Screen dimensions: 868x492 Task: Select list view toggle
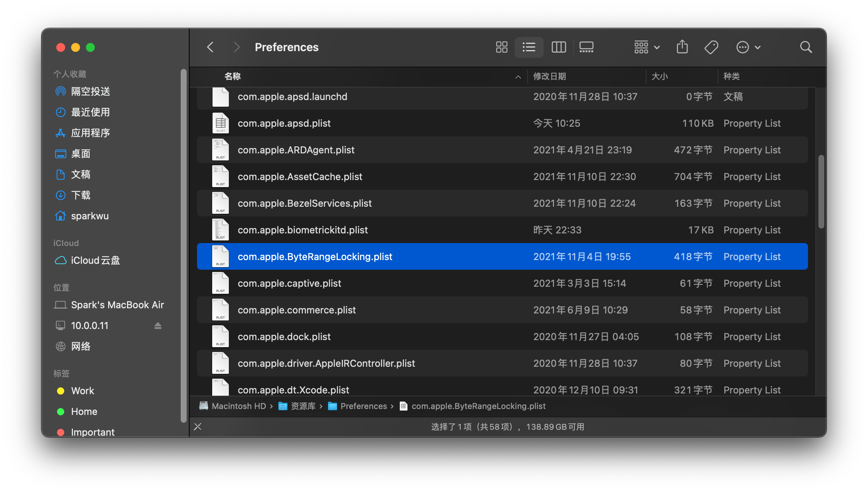tap(529, 47)
